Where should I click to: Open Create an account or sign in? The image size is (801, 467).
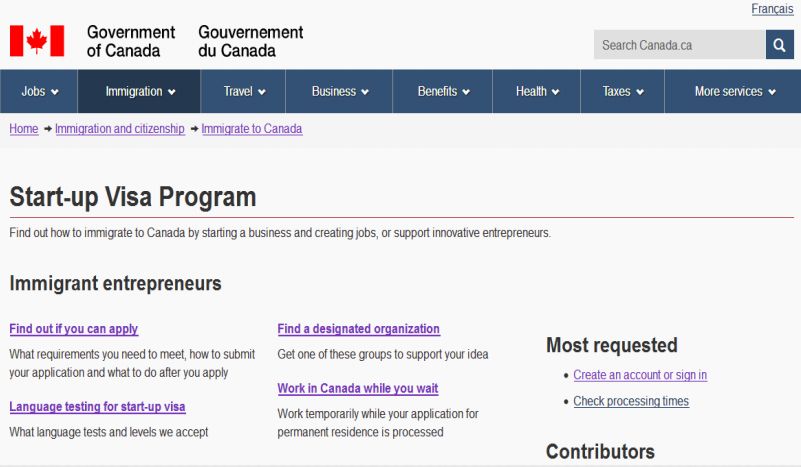[640, 375]
